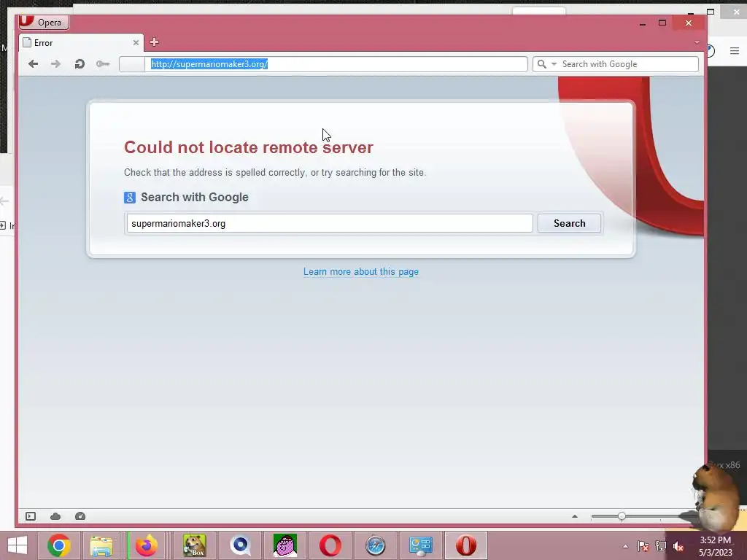Open the Opera menu button

pyautogui.click(x=44, y=22)
